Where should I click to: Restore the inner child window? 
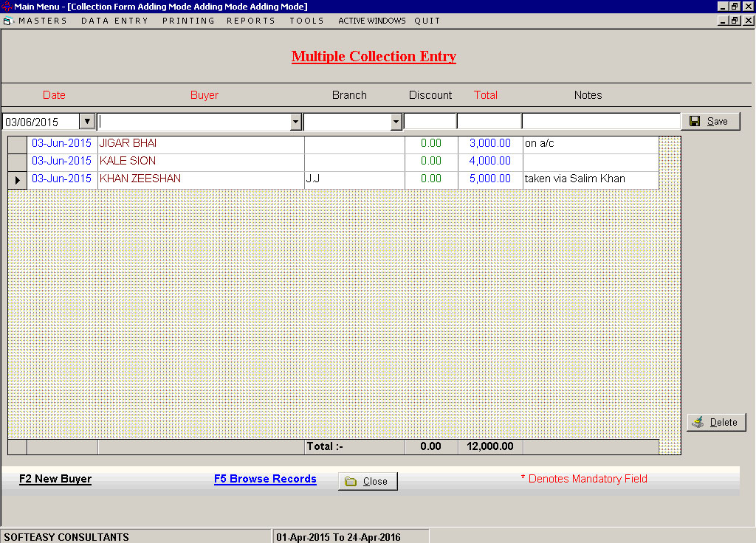(735, 21)
